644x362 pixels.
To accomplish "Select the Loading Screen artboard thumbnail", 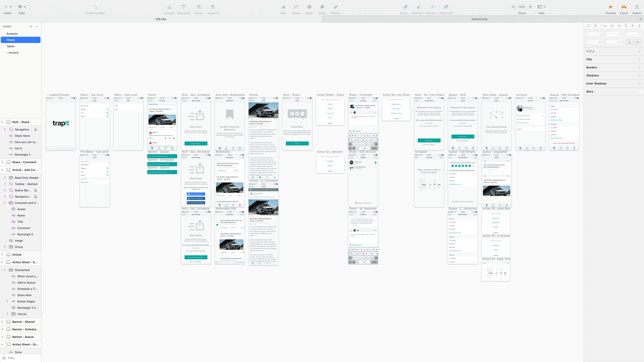I will 61,124.
